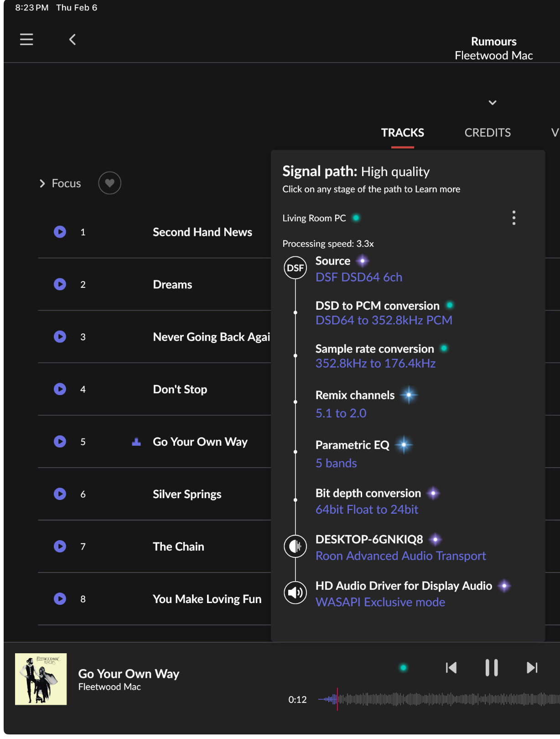The image size is (560, 739).
Task: Click the WASAPI speaker output icon
Action: tap(296, 592)
